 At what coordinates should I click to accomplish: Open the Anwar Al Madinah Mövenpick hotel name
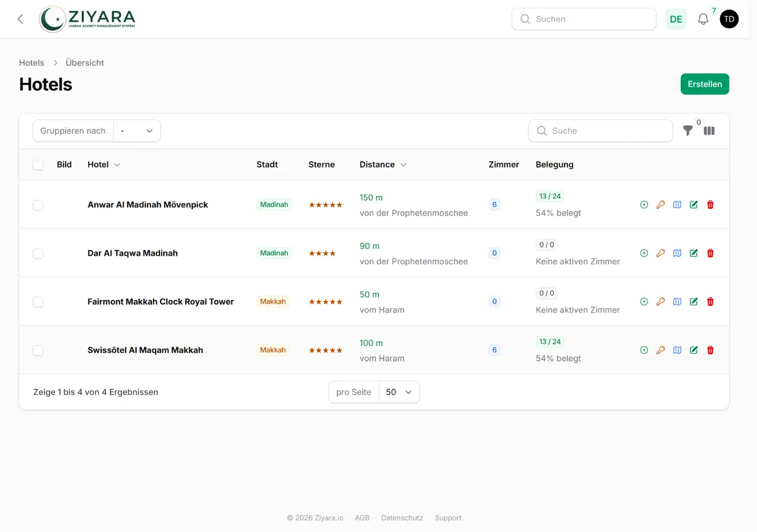tap(148, 205)
